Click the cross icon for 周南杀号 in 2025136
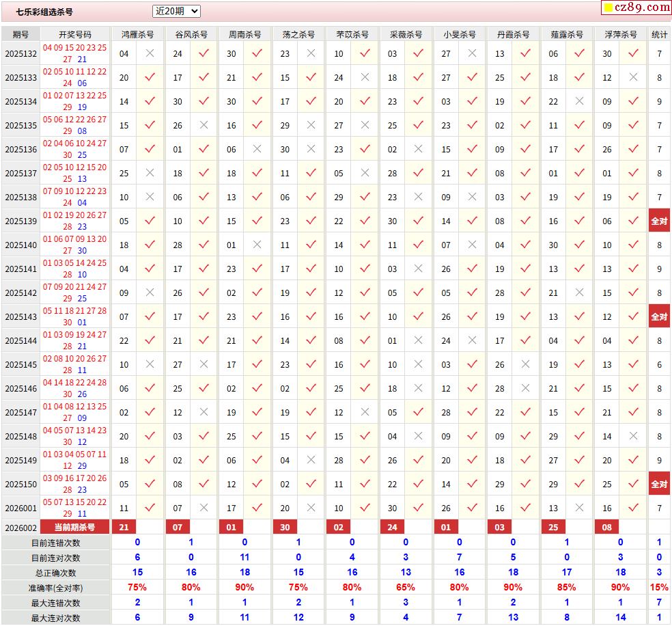This screenshot has width=672, height=626. tap(257, 149)
